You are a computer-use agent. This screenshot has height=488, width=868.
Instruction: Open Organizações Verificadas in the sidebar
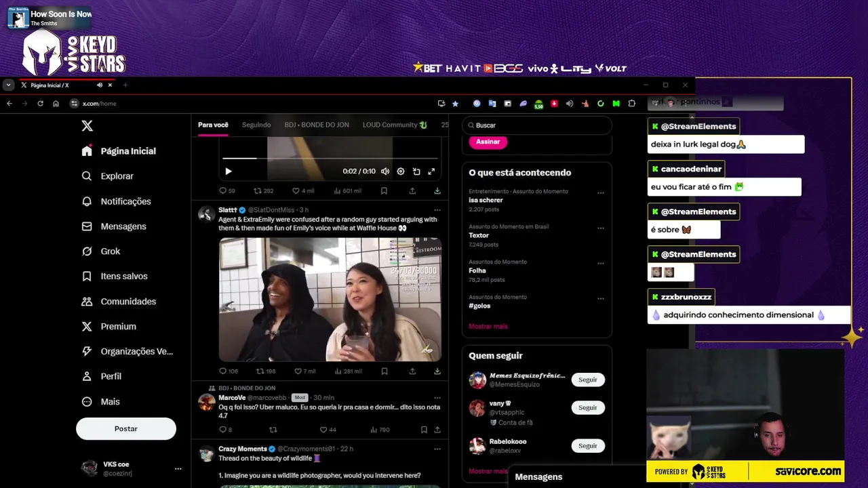click(x=127, y=351)
